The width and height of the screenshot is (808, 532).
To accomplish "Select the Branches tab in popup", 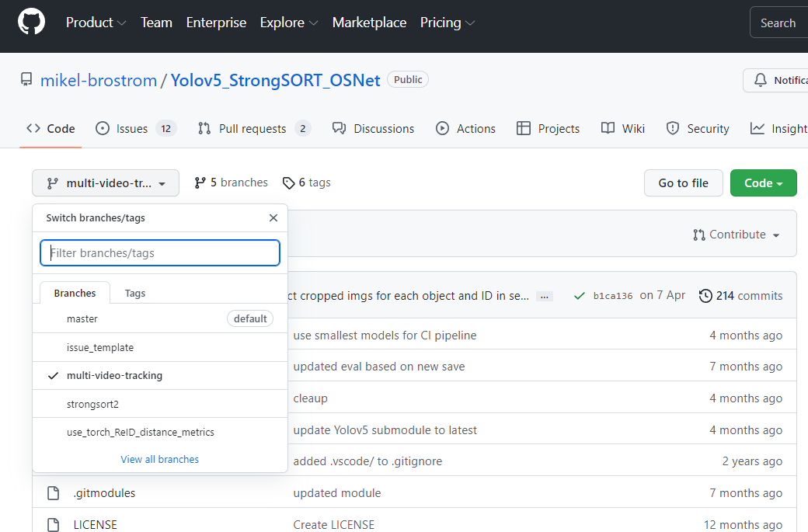I will point(75,293).
